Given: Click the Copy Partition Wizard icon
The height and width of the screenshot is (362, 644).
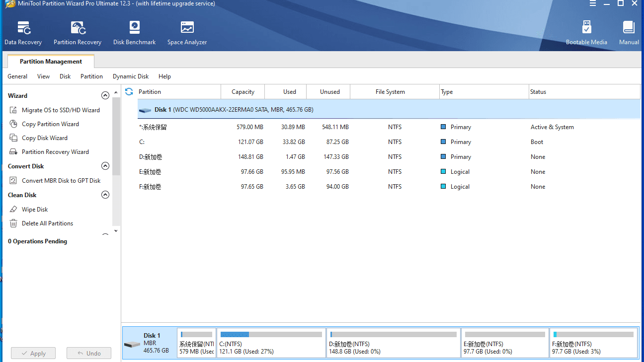Looking at the screenshot, I should pos(13,124).
